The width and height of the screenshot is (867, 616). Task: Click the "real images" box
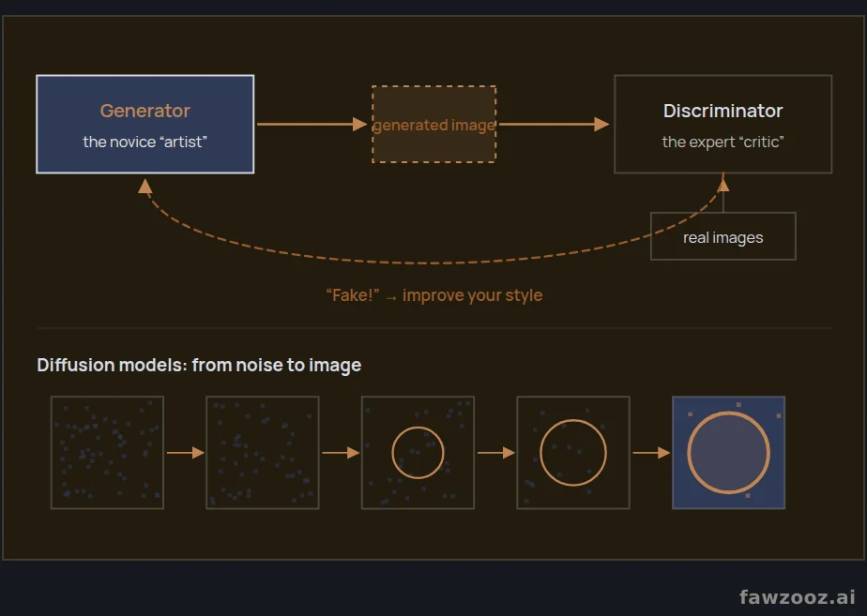722,236
